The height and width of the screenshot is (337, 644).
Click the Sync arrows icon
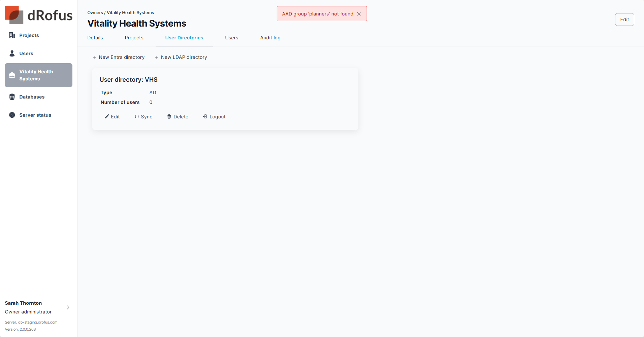pyautogui.click(x=137, y=117)
